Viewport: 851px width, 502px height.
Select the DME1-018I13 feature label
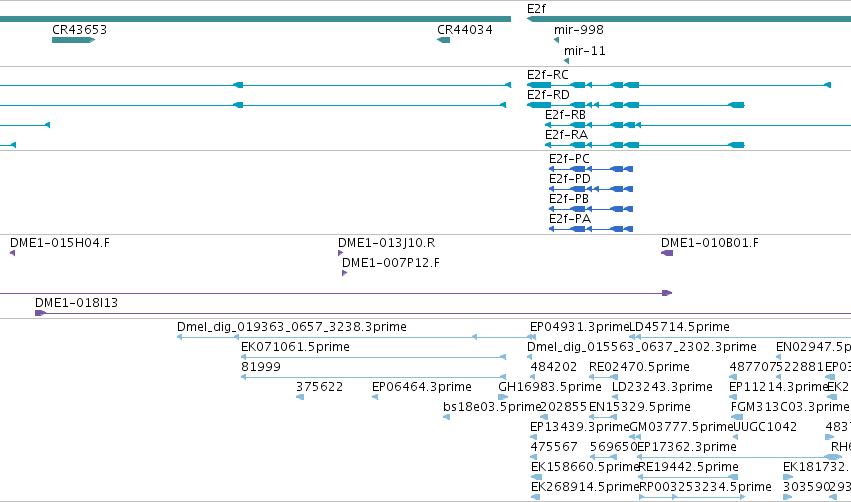coord(77,303)
